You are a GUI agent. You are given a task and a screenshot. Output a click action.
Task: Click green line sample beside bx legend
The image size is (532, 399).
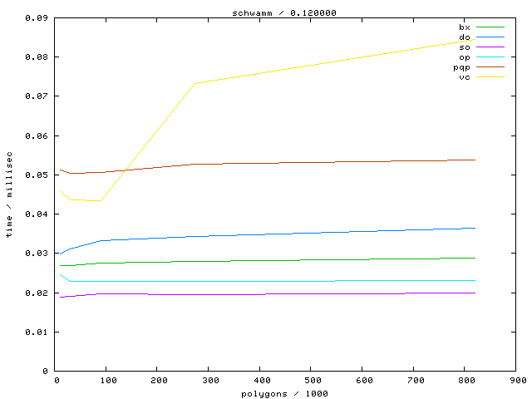coord(490,27)
